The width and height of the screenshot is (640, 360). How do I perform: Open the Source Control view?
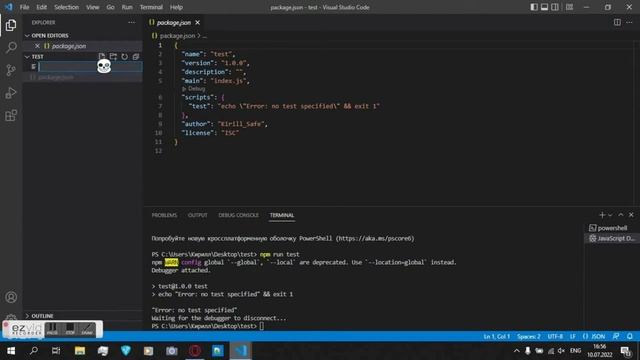[11, 70]
